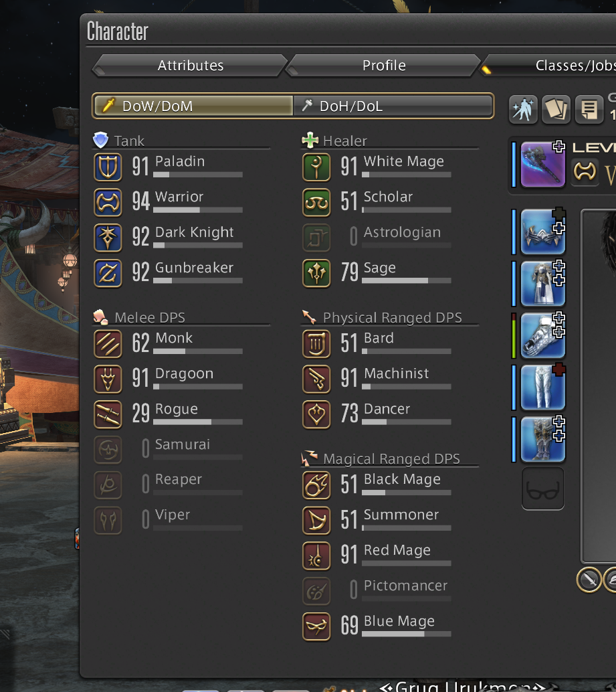Open the Profile tab
Screen dimensions: 616x692
click(x=384, y=66)
